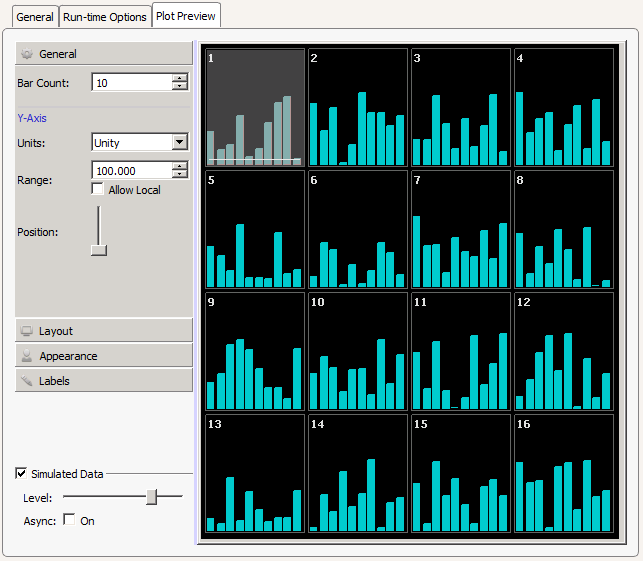643x561 pixels.
Task: Select plot 14 in the preview grid
Action: click(358, 473)
